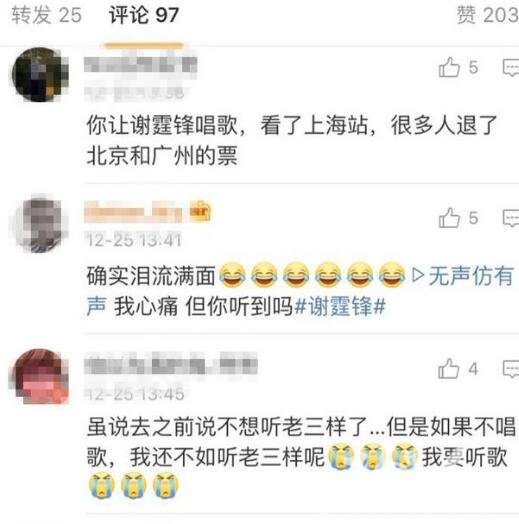View first commenter's dark avatar
Viewport: 519px width, 524px height.
pos(40,75)
